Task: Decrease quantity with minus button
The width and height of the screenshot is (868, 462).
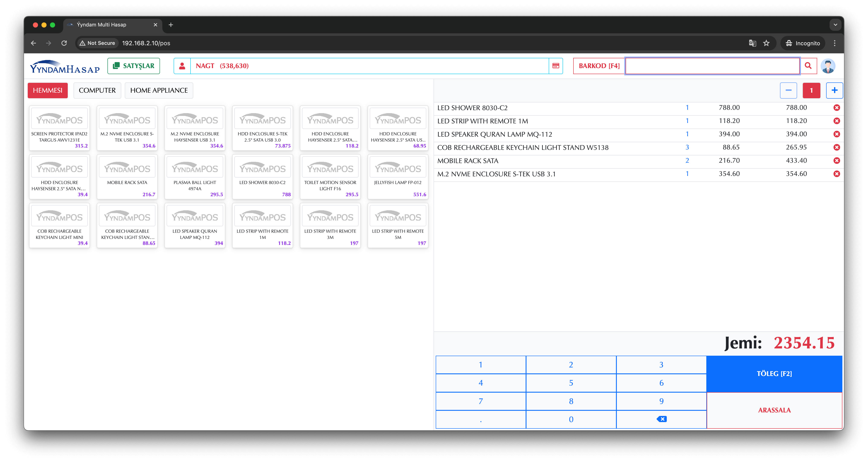Action: click(788, 90)
